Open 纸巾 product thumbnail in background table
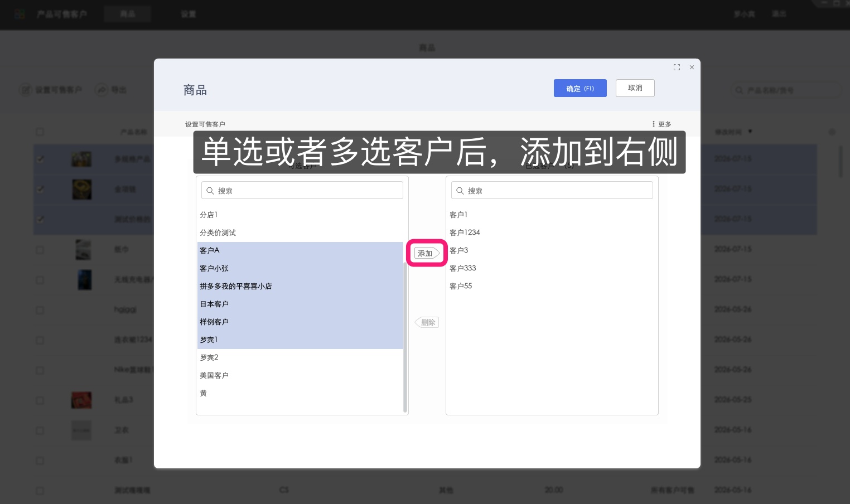This screenshot has height=504, width=850. coord(83,249)
